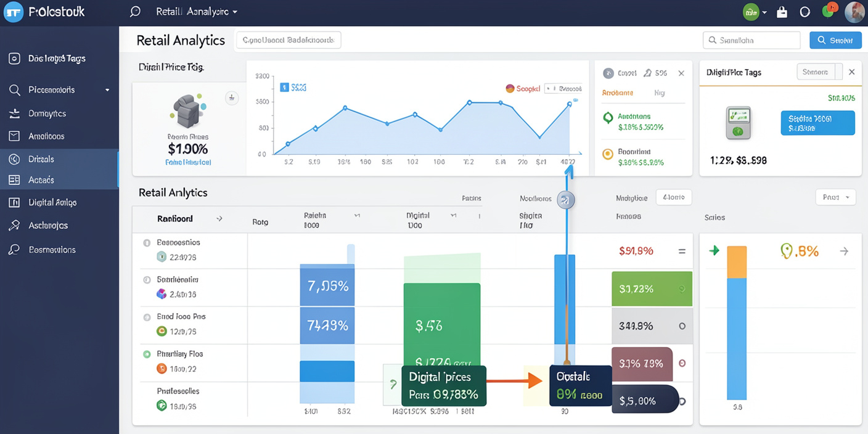
Task: Select the green radio button for Pntentiary Floa
Action: 147,354
